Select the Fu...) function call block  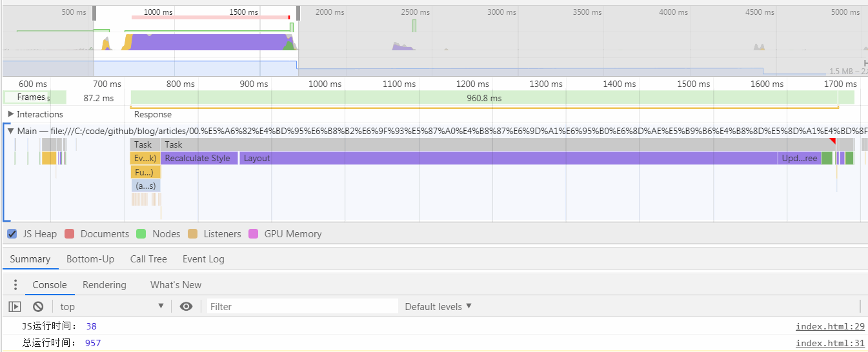[x=145, y=171]
